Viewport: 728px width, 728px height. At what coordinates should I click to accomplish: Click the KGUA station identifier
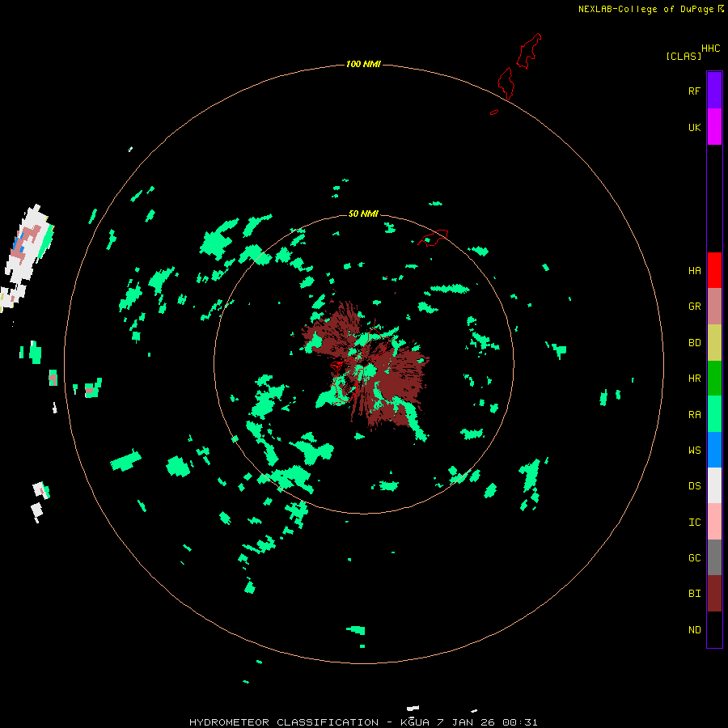pyautogui.click(x=415, y=722)
